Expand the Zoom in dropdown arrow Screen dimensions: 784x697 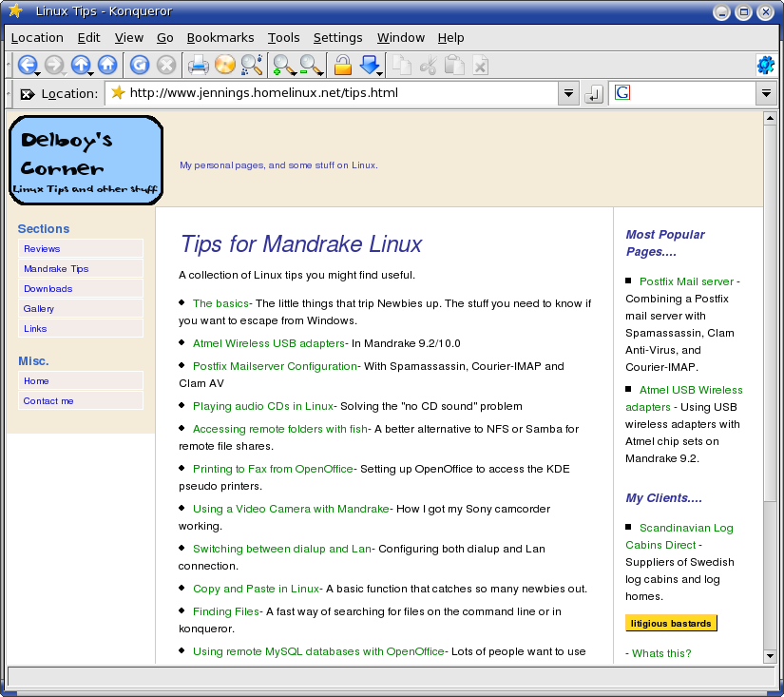click(293, 74)
